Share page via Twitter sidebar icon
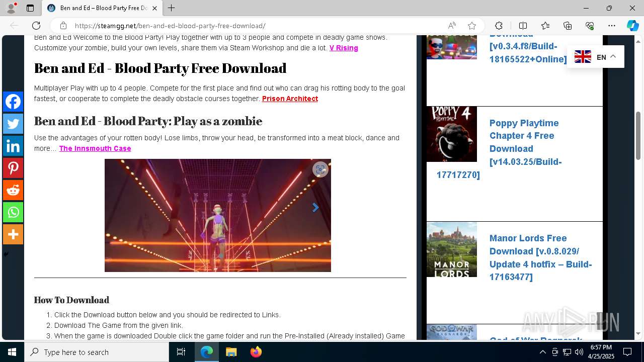 point(13,124)
